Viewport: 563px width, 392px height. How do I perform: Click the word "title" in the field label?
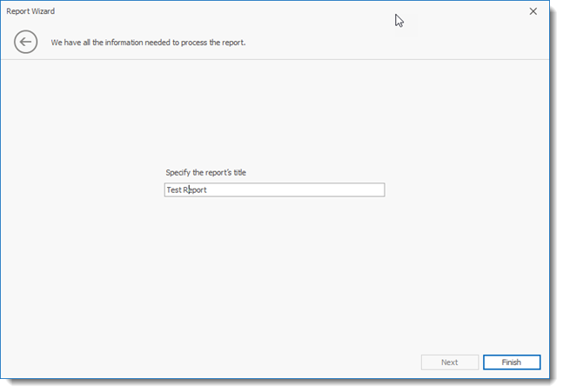pos(238,172)
